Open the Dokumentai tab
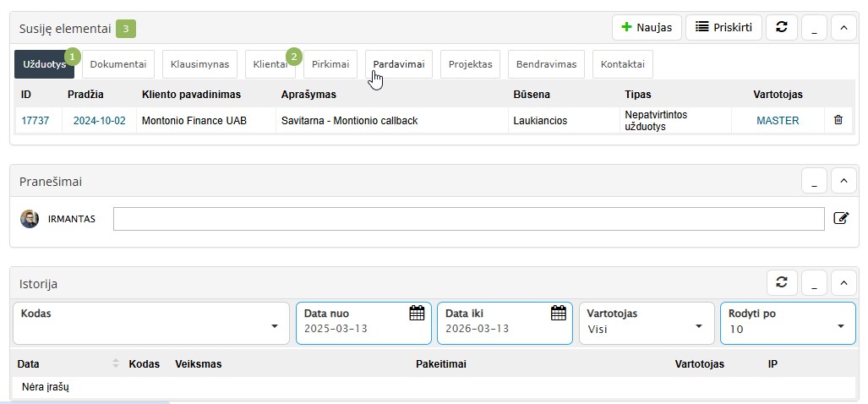 tap(118, 64)
